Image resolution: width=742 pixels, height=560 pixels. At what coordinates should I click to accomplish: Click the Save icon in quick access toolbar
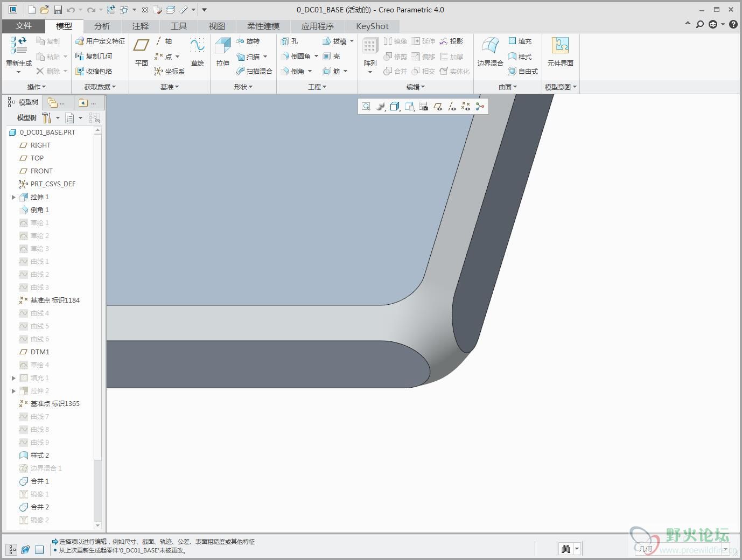point(58,10)
